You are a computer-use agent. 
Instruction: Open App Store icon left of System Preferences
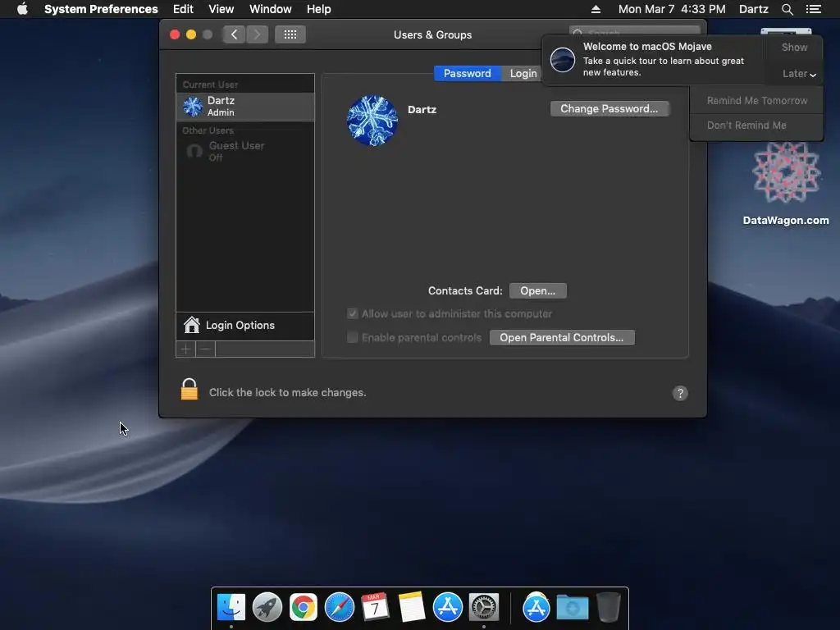tap(447, 607)
